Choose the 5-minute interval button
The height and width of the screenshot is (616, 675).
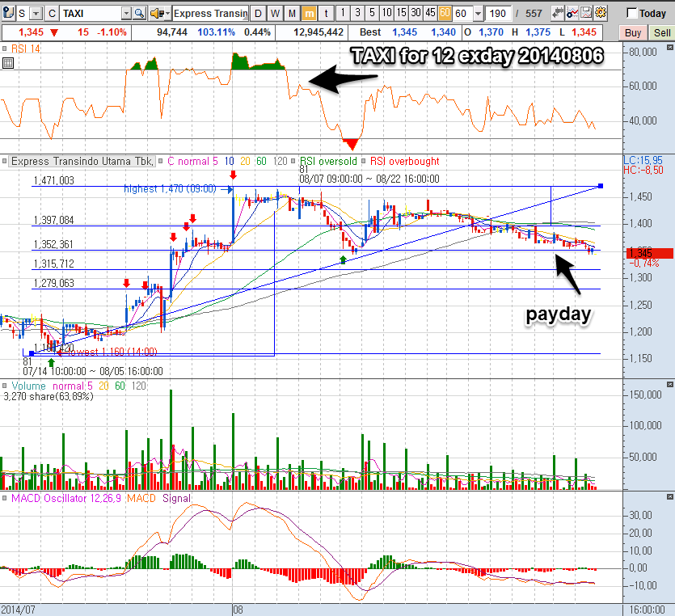(x=372, y=13)
